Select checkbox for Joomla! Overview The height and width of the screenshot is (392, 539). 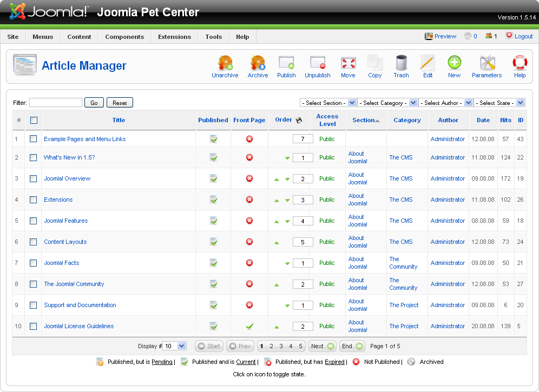coord(34,178)
